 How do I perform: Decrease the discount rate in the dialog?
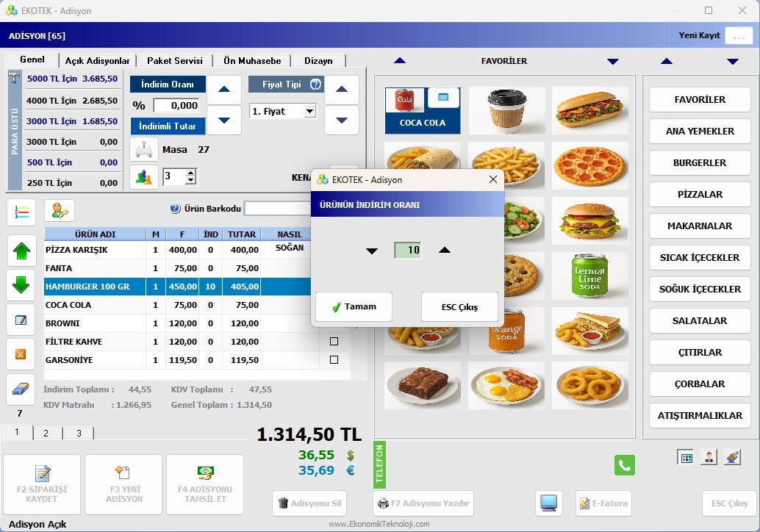pos(372,251)
